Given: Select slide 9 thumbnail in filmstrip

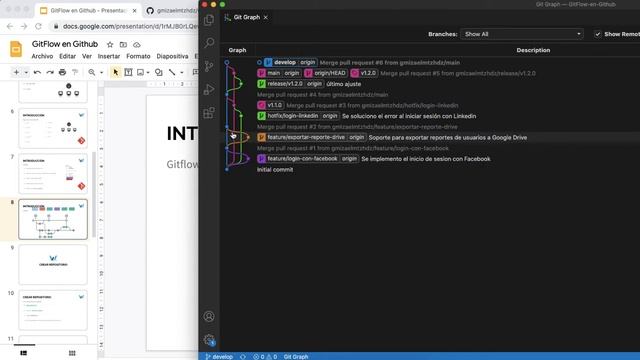Looking at the screenshot, I should pyautogui.click(x=53, y=264).
